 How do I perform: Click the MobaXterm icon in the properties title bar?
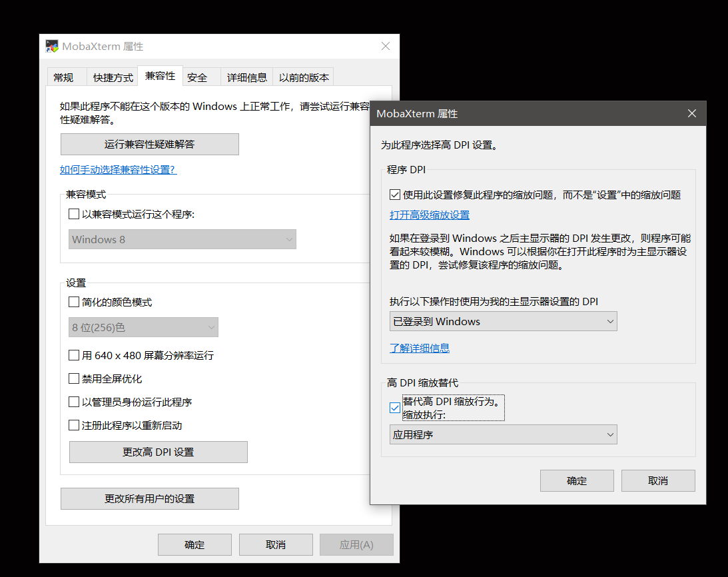tap(52, 46)
